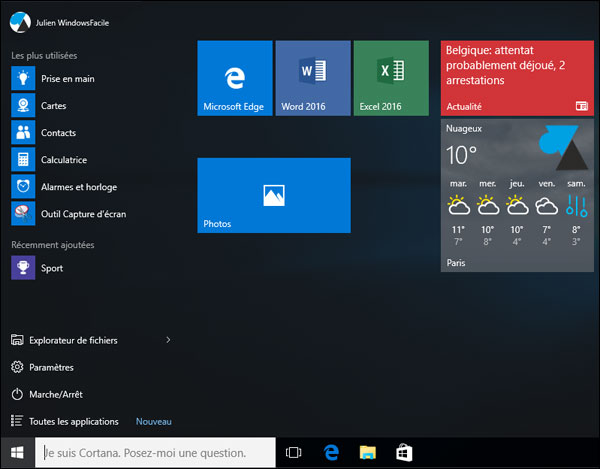Viewport: 600px width, 469px height.
Task: Open Task View in the taskbar
Action: point(293,453)
